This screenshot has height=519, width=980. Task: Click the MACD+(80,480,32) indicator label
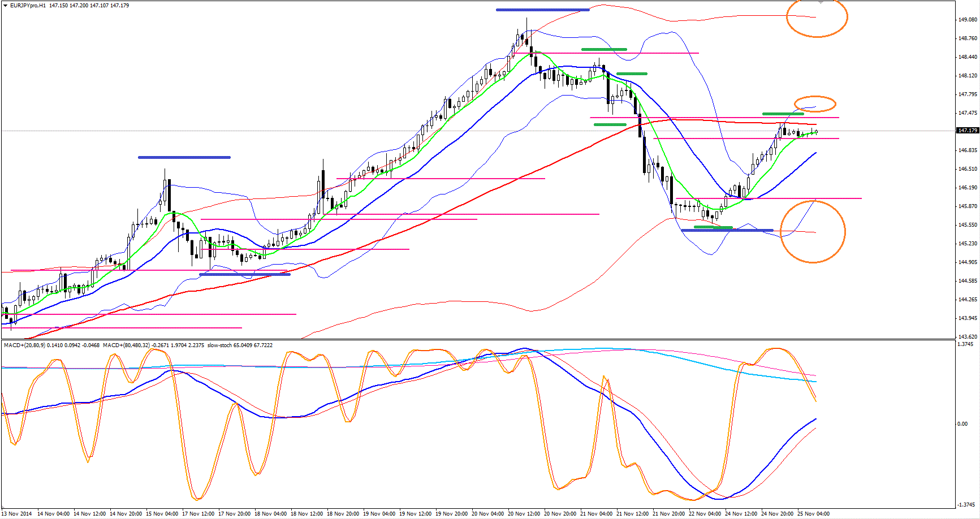pyautogui.click(x=127, y=345)
